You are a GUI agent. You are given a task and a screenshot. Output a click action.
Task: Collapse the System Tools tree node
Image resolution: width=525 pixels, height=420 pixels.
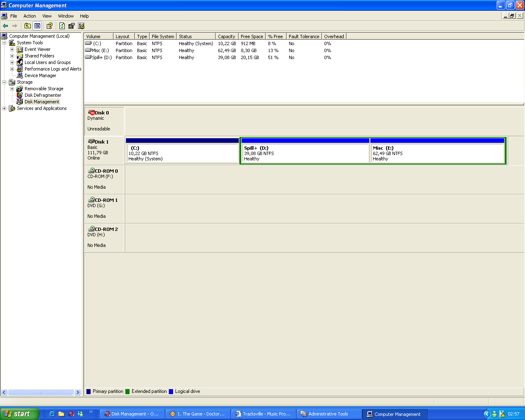5,43
